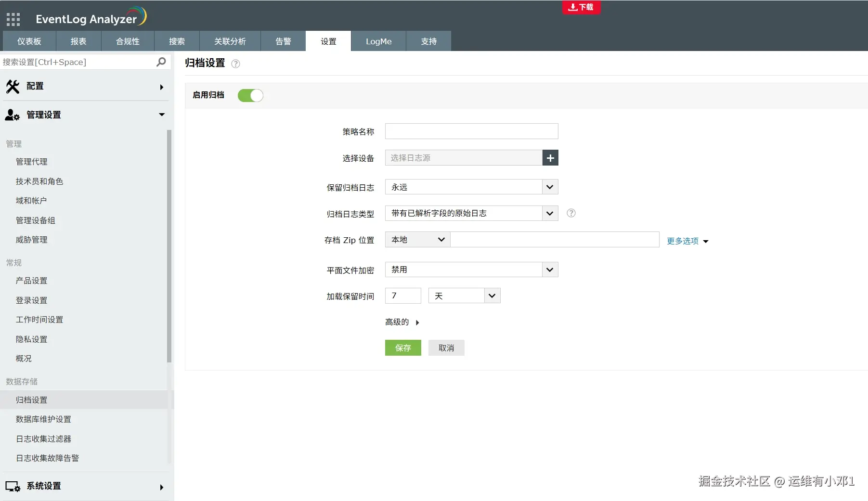Expand 更多选项 options
868x501 pixels.
tap(687, 241)
